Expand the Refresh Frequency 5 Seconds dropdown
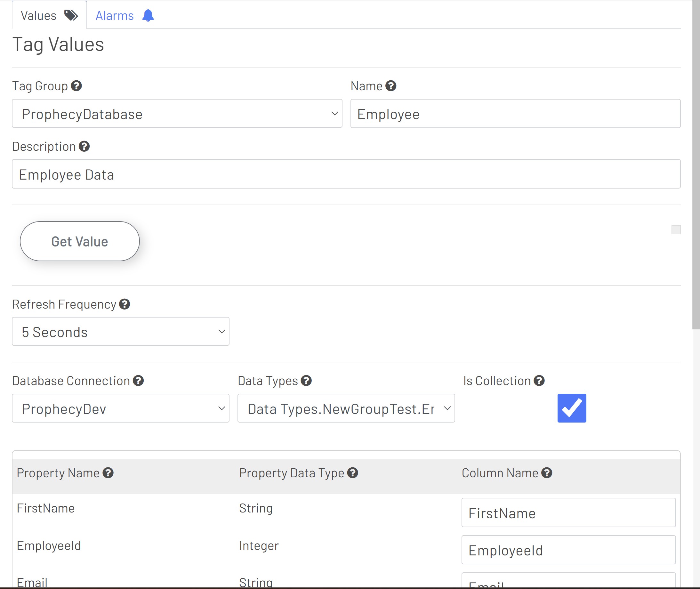 120,332
